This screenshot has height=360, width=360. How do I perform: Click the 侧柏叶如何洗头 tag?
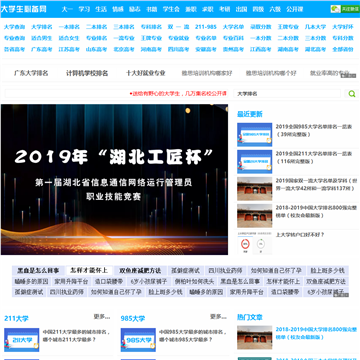(194, 281)
